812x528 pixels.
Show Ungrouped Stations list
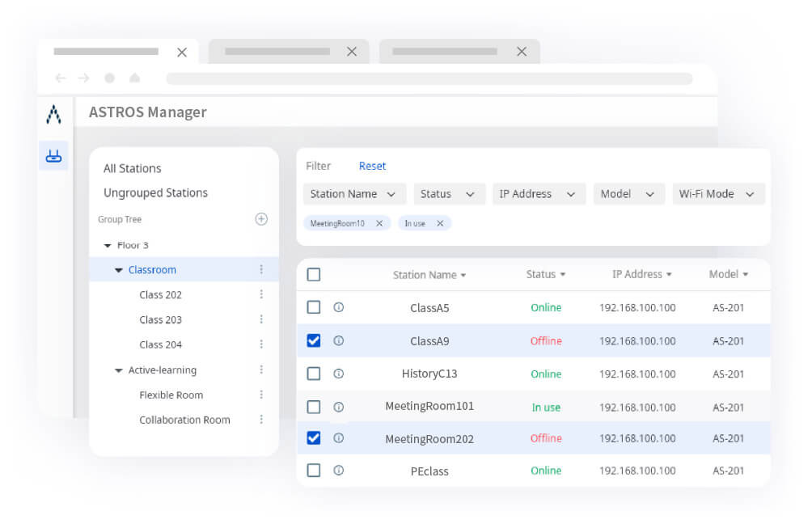tap(155, 192)
